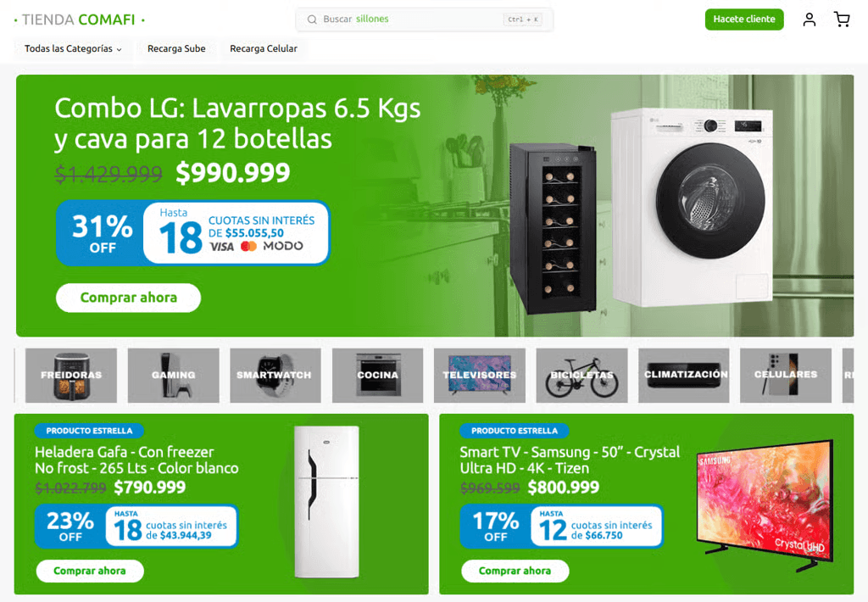Image resolution: width=868 pixels, height=602 pixels.
Task: Click Comprar ahora on Combo LG banner
Action: [129, 298]
